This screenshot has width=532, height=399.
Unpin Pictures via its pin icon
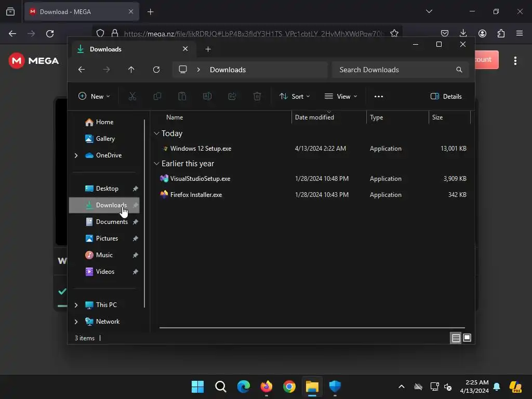[136, 238]
